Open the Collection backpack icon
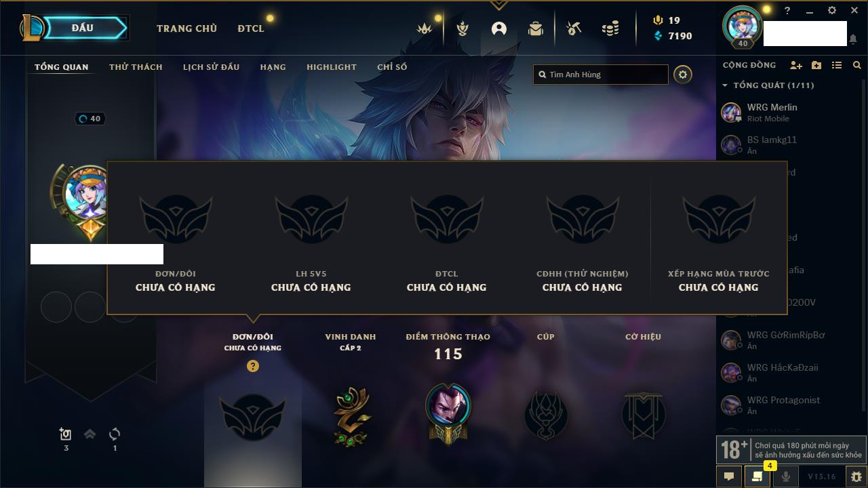 click(x=536, y=28)
